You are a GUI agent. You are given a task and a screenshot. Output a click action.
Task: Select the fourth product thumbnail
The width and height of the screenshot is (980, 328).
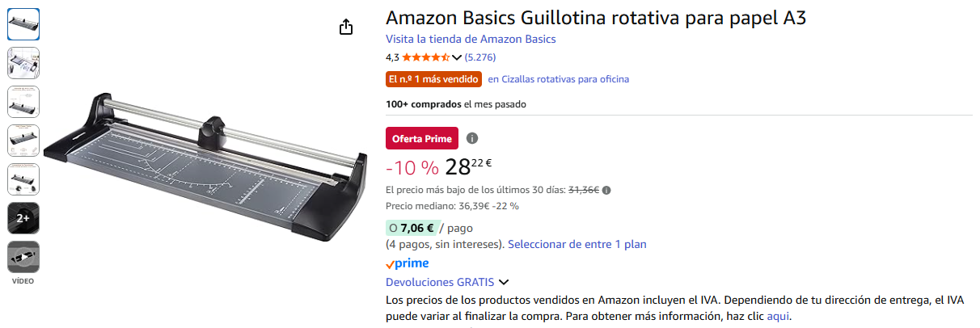(23, 141)
